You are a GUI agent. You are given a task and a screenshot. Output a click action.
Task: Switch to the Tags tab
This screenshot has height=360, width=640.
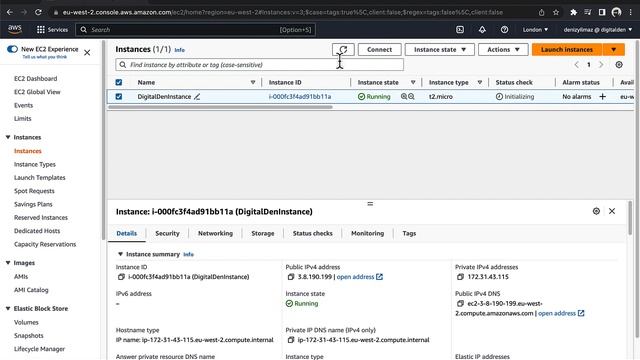(409, 233)
